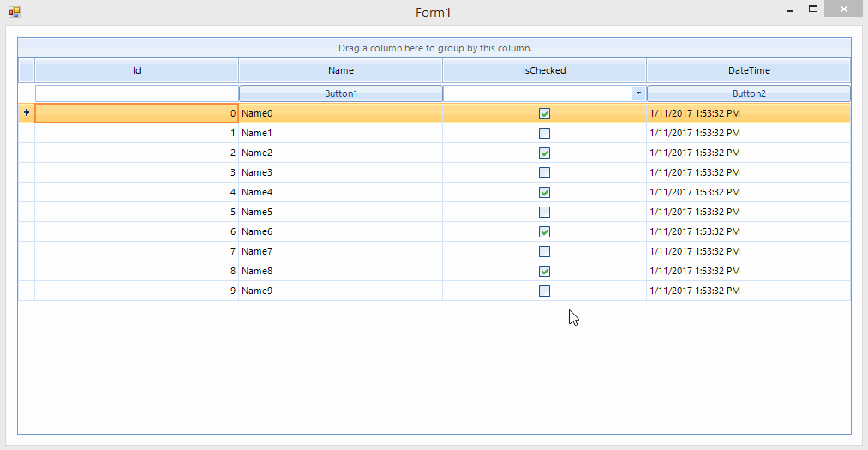Select the Name6 cell
868x450 pixels.
point(340,231)
